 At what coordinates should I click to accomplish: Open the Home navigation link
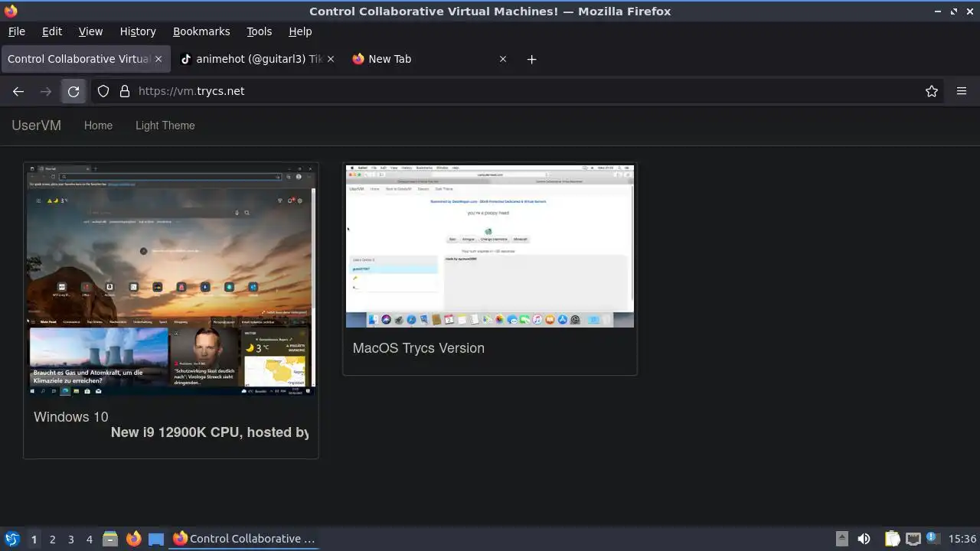click(x=98, y=126)
